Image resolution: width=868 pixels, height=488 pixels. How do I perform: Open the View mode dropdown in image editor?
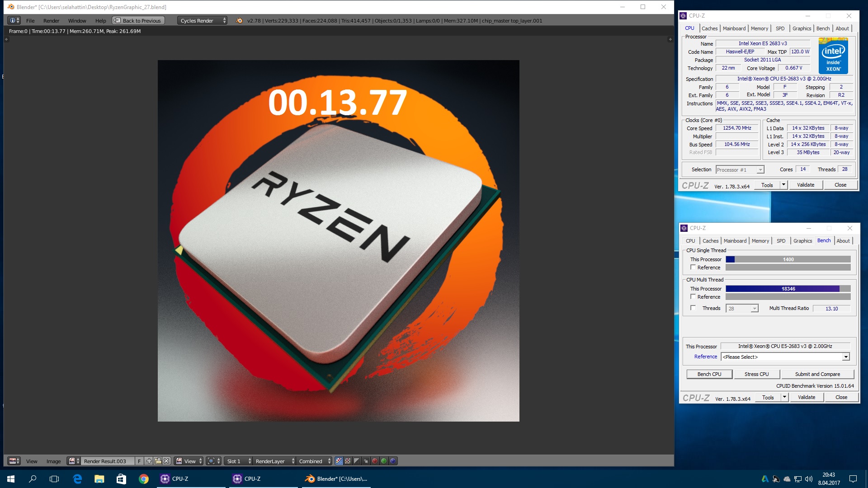click(189, 461)
